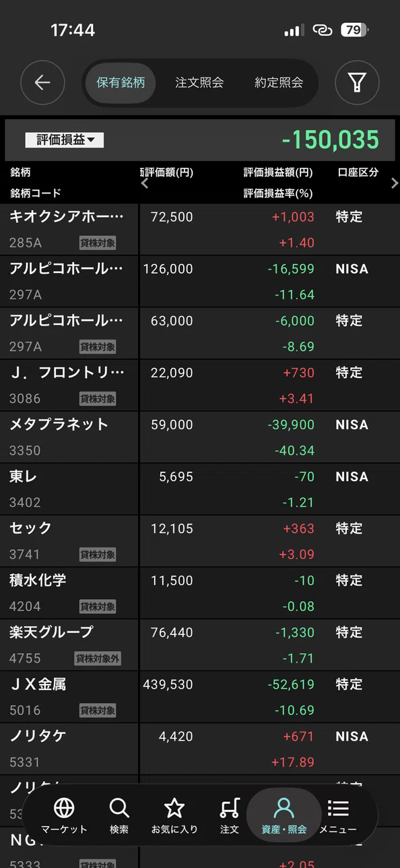Open the filter funnel icon
The height and width of the screenshot is (868, 400).
tap(357, 83)
